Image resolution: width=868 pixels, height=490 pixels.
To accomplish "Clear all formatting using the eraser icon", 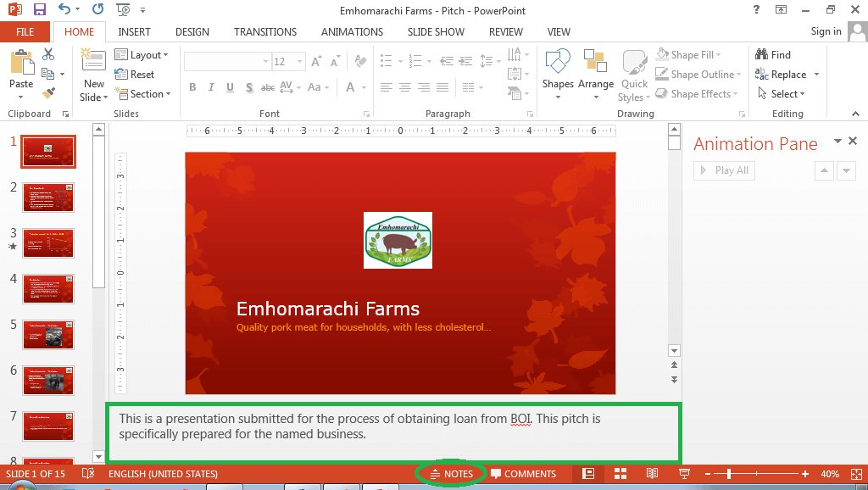I will [360, 61].
